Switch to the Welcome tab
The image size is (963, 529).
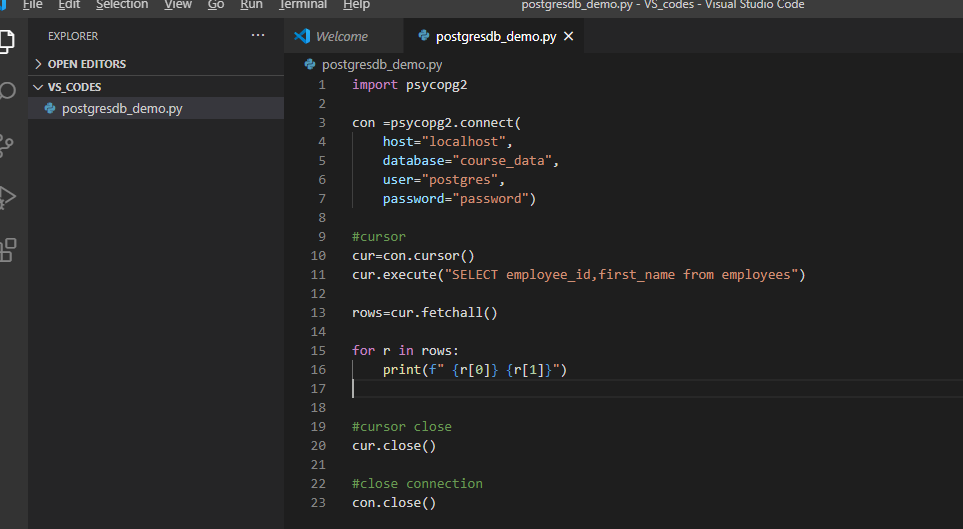click(x=344, y=36)
